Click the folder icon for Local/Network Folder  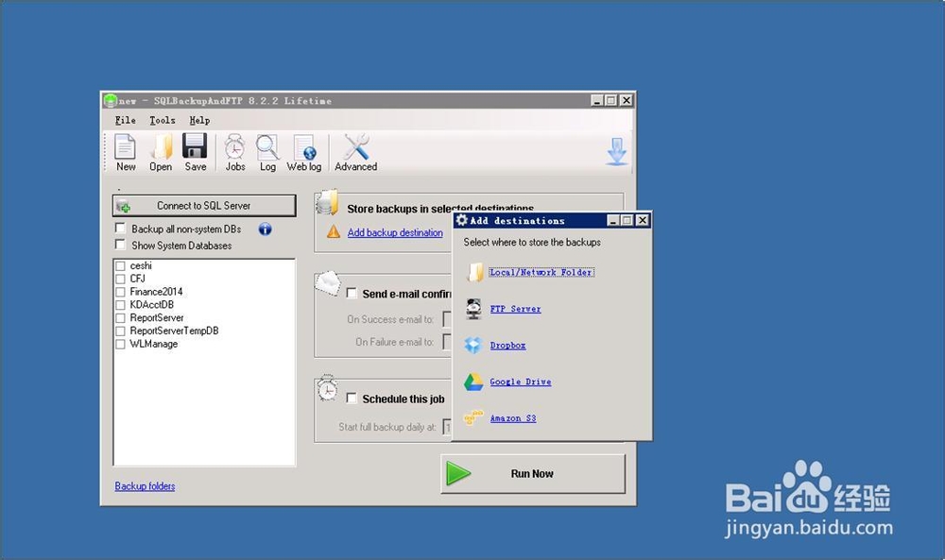pos(475,272)
